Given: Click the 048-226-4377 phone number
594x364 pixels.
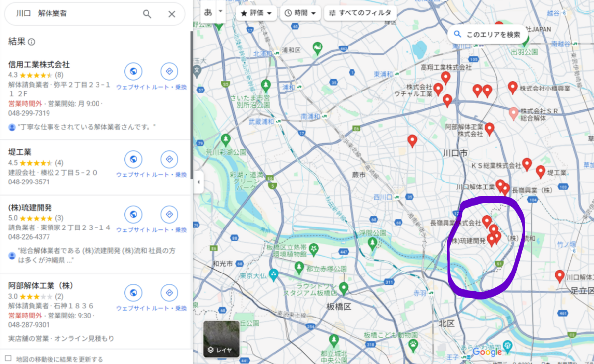Looking at the screenshot, I should (29, 237).
